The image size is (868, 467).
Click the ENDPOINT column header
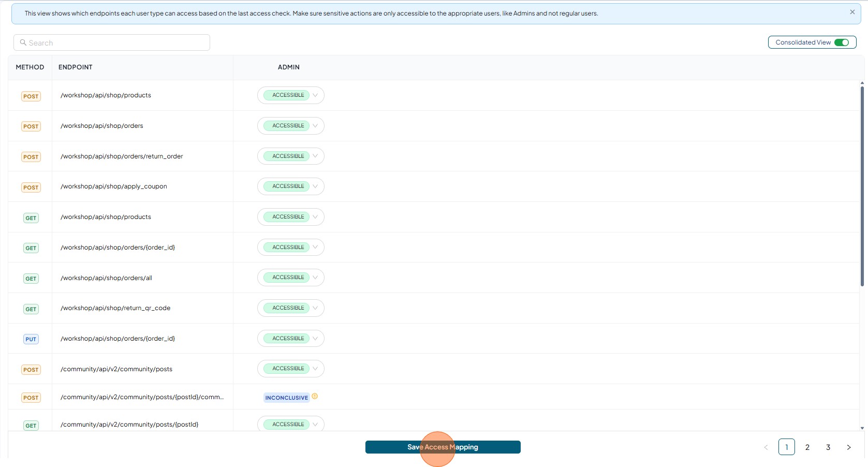[x=76, y=67]
